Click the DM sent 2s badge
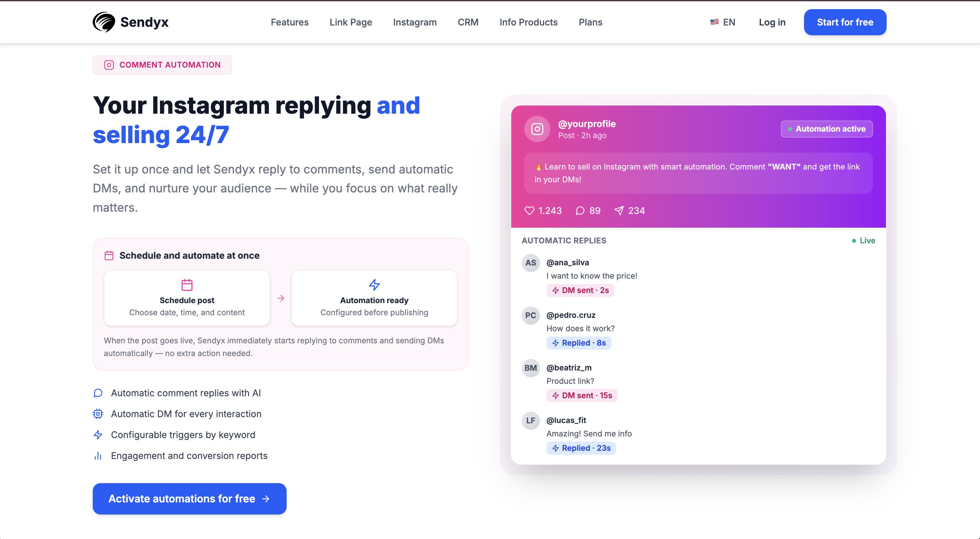This screenshot has height=539, width=980. pos(580,290)
